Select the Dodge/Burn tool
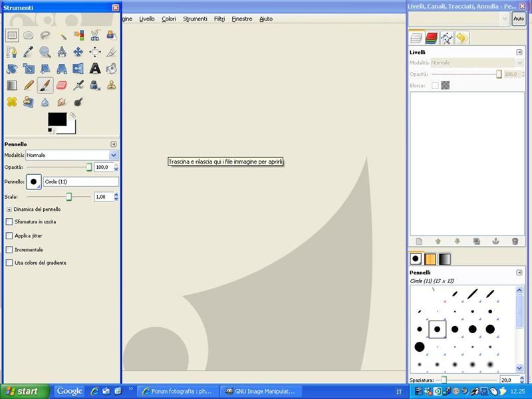532x399 pixels. (78, 102)
